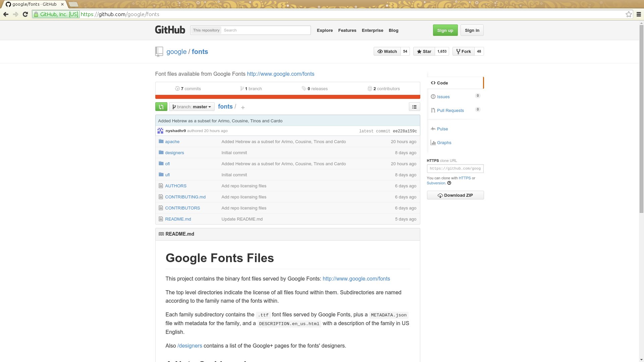The height and width of the screenshot is (362, 644).
Task: Click the apache folder icon
Action: tap(161, 141)
